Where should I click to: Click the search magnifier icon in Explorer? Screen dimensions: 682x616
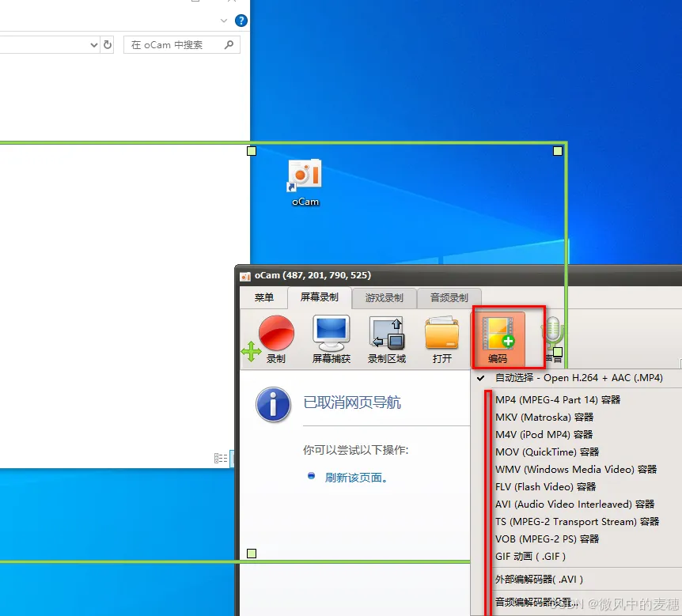[229, 44]
